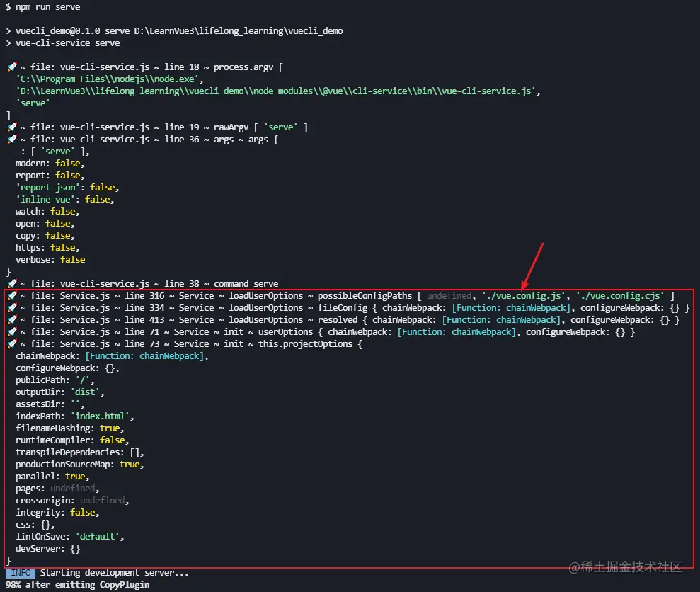Click the 'devServer: {}' line

coord(47,549)
